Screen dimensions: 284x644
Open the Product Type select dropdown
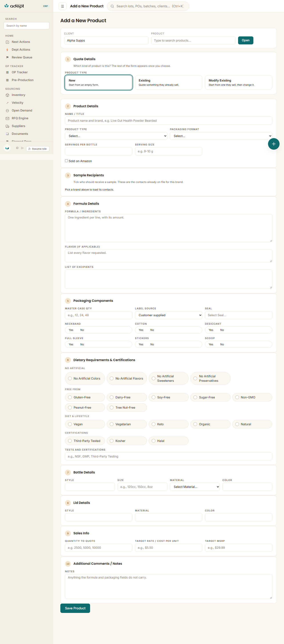pyautogui.click(x=116, y=136)
